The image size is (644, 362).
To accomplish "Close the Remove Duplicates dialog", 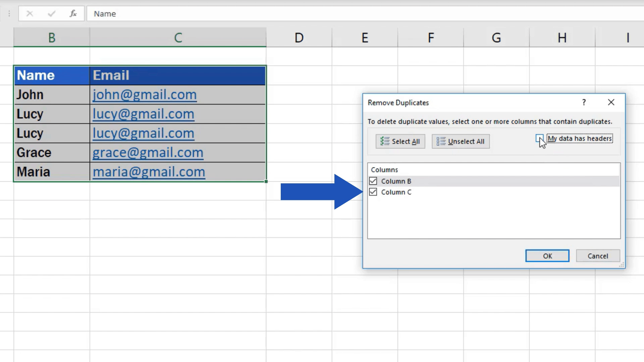I will (x=611, y=102).
